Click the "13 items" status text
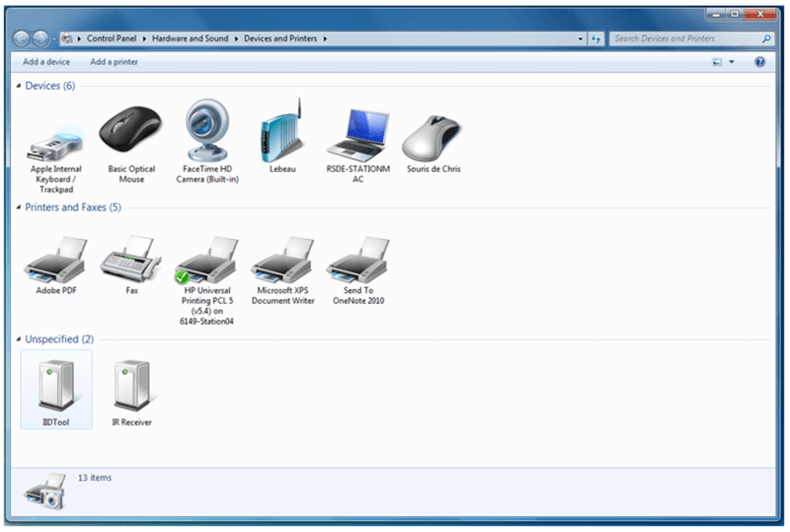Viewport: 790px width, 532px height. (95, 478)
